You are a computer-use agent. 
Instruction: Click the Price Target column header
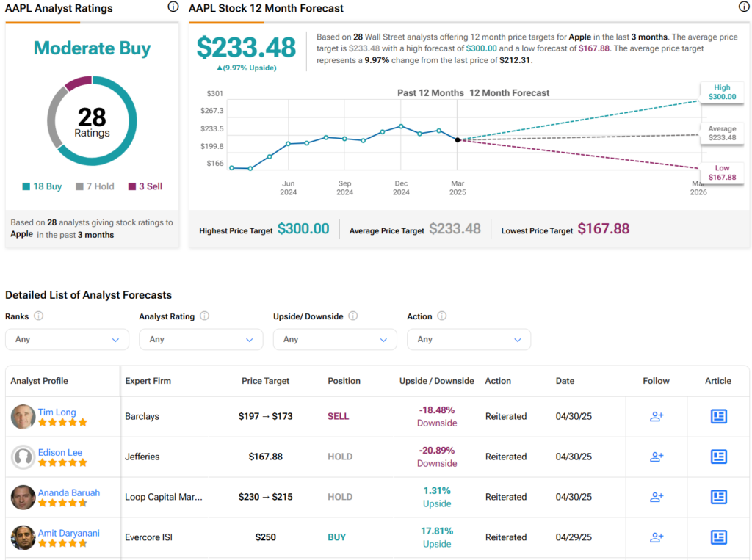click(265, 381)
